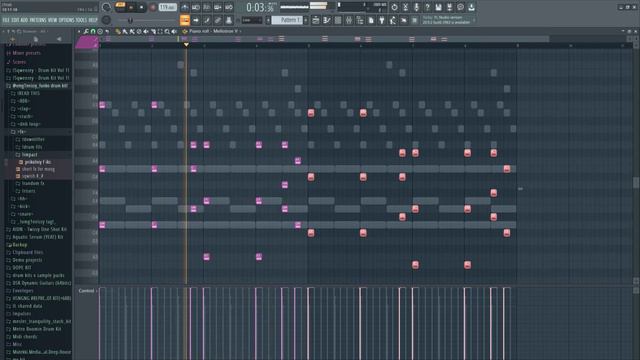Click the render as audio icon
Image resolution: width=640 pixels, height=360 pixels.
449,7
